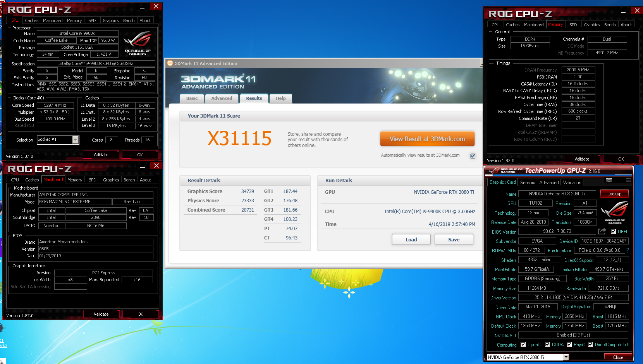Uncheck automatically view results at 3DMark.com

[473, 156]
